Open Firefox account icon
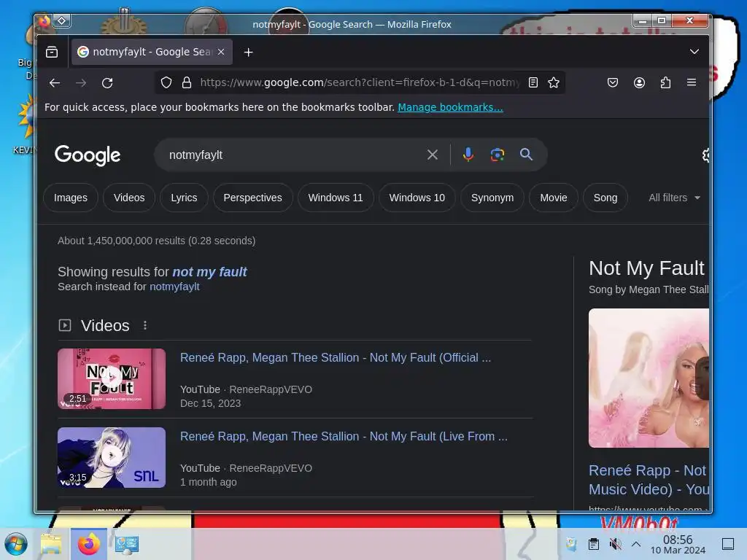 [639, 83]
